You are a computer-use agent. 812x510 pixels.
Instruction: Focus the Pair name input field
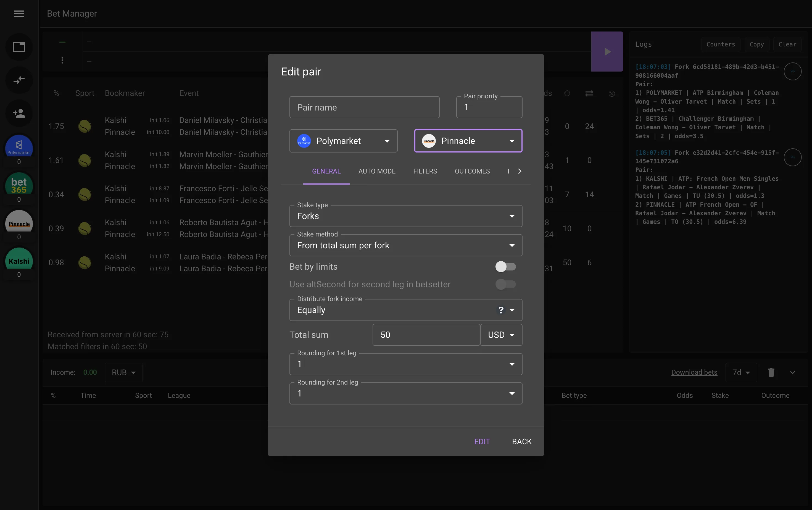click(364, 107)
